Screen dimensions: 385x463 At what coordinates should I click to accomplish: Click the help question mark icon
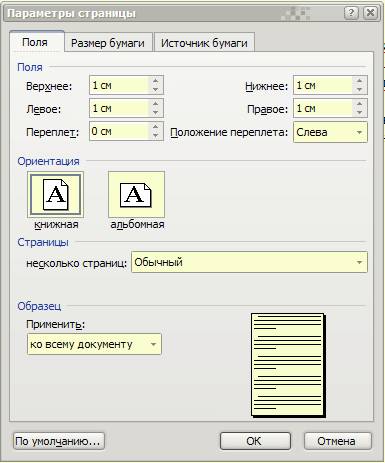(x=351, y=13)
